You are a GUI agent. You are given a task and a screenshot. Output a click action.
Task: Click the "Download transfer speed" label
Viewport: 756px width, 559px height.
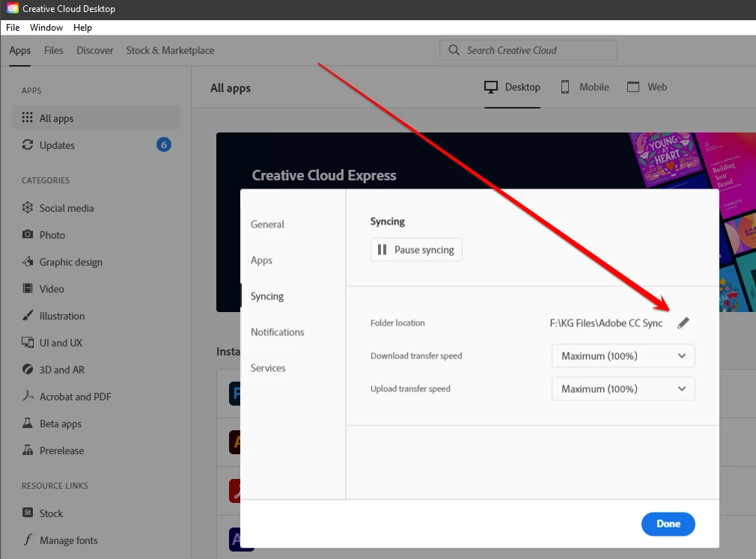point(416,355)
